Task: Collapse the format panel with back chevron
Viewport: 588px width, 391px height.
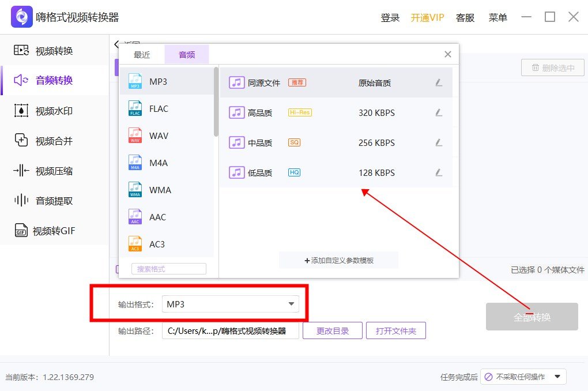Action: pos(115,44)
